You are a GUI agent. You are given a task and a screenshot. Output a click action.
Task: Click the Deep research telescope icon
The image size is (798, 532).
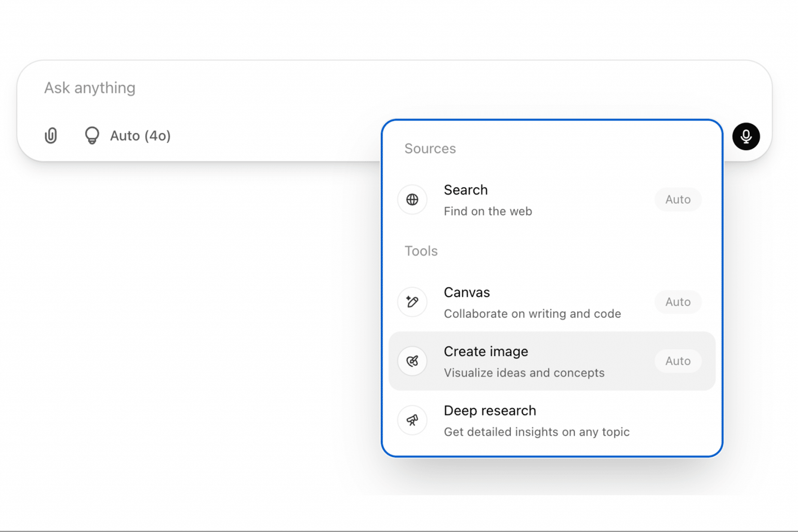point(413,420)
